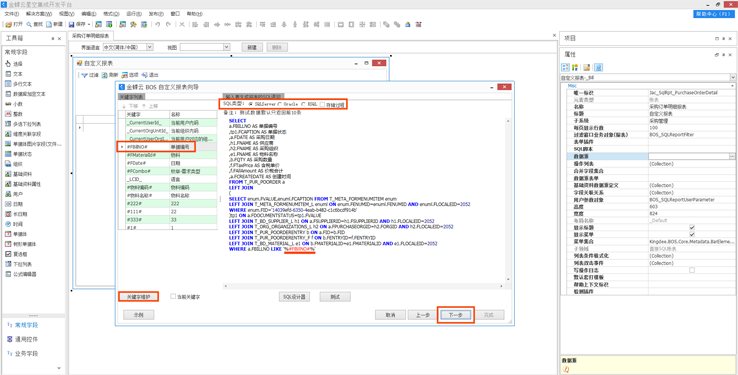Open the 文件 menu

tap(12, 14)
